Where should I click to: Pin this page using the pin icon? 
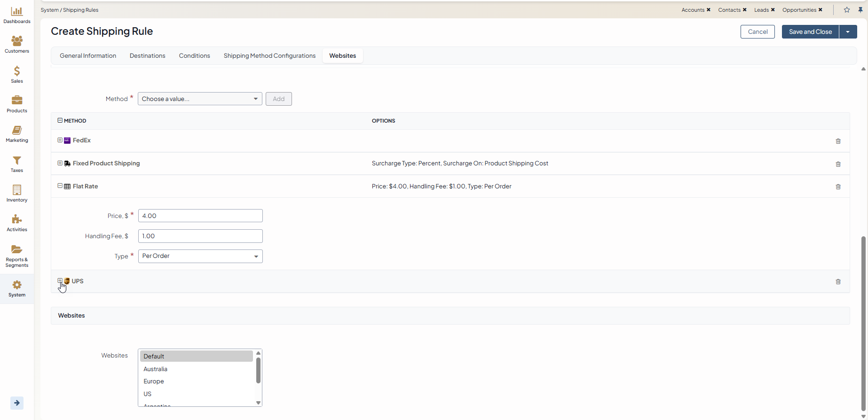[x=860, y=10]
